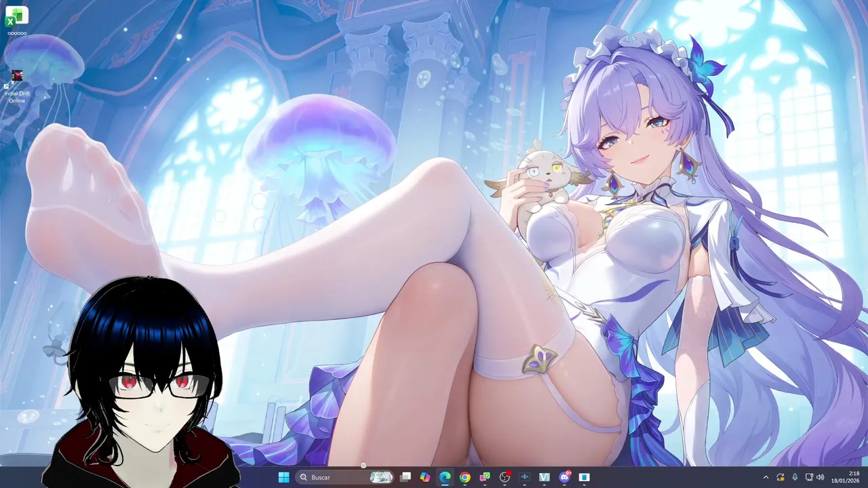Open the pink-green chat app taskbar icon

pyautogui.click(x=485, y=477)
